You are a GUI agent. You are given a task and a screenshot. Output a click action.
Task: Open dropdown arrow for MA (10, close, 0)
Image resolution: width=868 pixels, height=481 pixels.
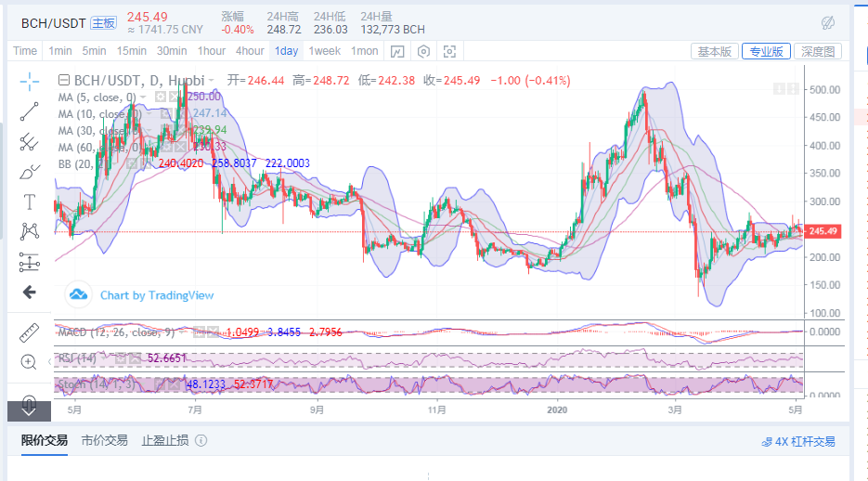coord(149,114)
